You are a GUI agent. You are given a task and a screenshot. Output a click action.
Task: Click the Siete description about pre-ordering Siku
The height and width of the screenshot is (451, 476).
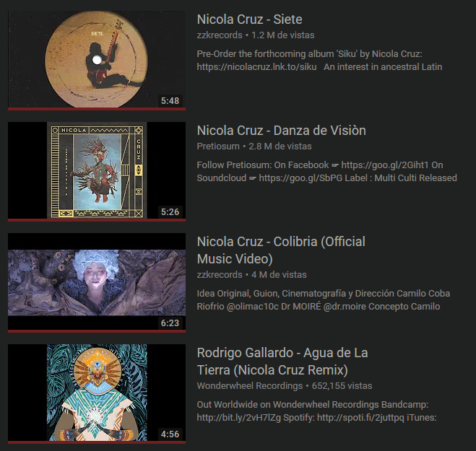pos(319,61)
